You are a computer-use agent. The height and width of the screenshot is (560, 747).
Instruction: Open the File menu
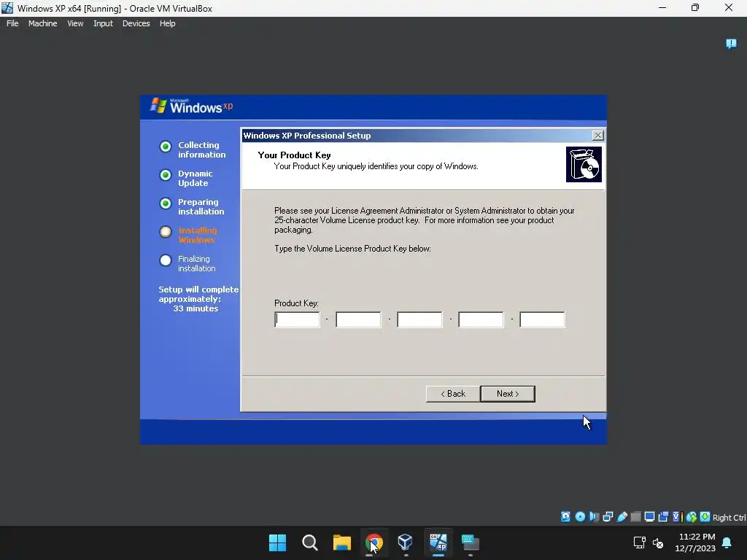[x=12, y=23]
